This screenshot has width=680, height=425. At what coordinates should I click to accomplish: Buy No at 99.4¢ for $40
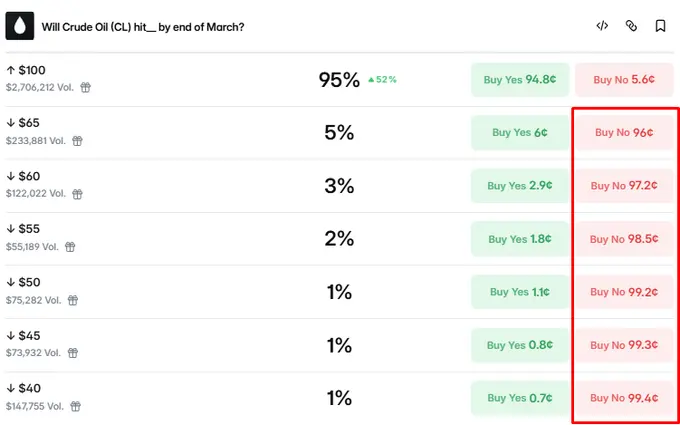pyautogui.click(x=623, y=398)
